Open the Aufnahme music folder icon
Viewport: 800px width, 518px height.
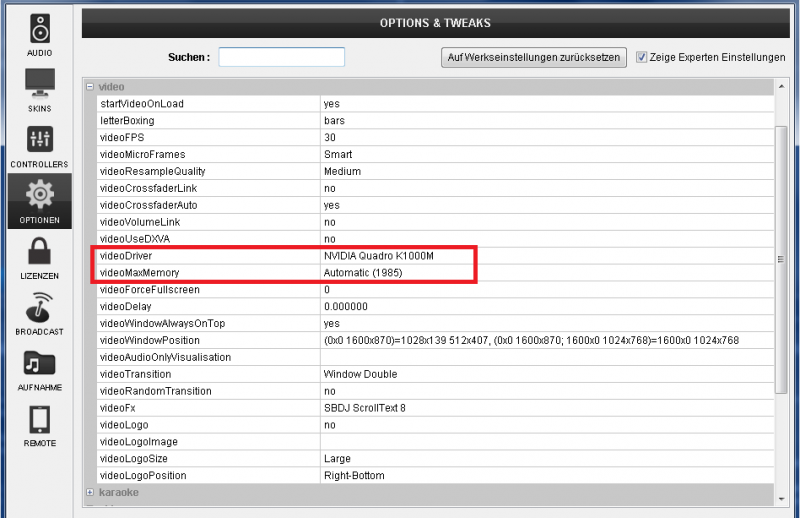[x=40, y=363]
